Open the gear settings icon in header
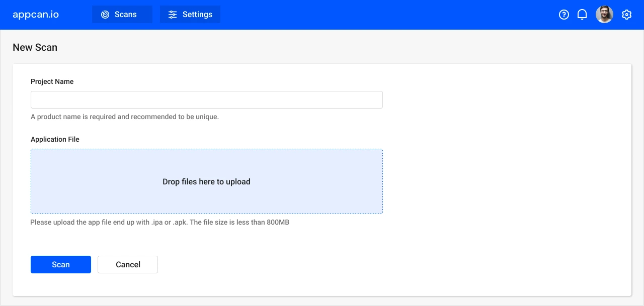The height and width of the screenshot is (306, 644). (x=626, y=15)
